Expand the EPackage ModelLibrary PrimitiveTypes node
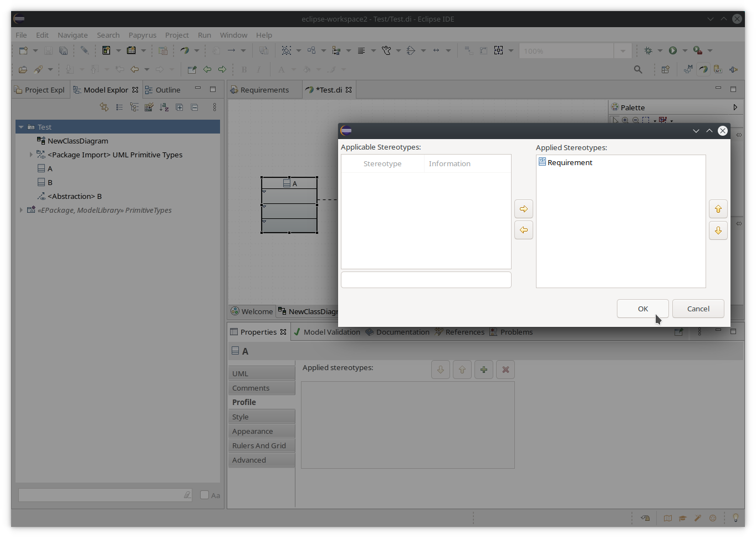The height and width of the screenshot is (538, 756). click(x=21, y=210)
